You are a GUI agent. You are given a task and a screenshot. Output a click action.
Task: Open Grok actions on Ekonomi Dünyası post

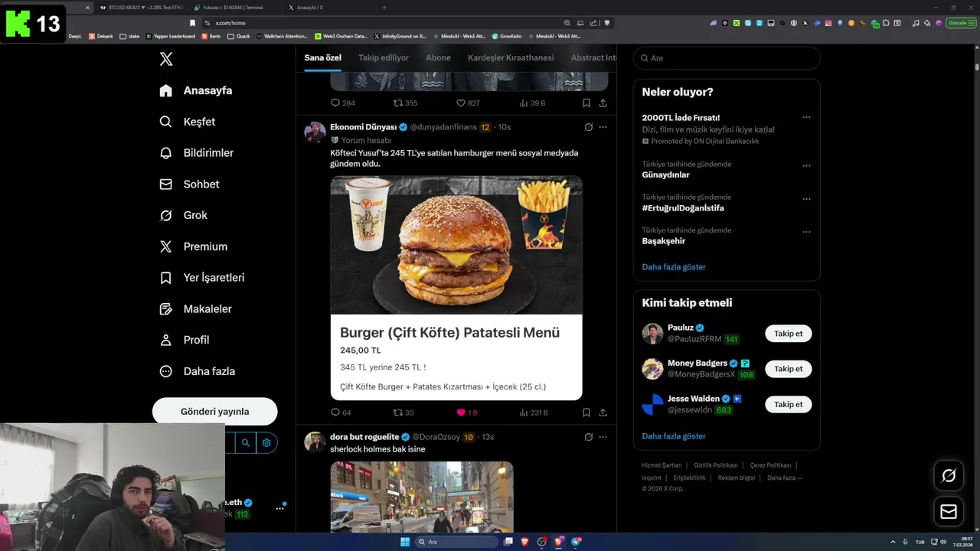click(x=588, y=127)
